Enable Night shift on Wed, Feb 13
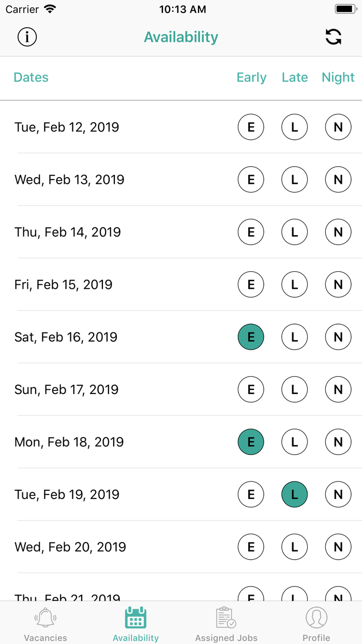This screenshot has height=644, width=362. [338, 180]
